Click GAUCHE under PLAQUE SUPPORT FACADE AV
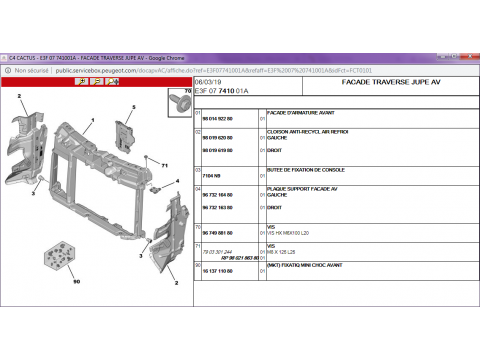Screen dimensions: 480x360 277,195
